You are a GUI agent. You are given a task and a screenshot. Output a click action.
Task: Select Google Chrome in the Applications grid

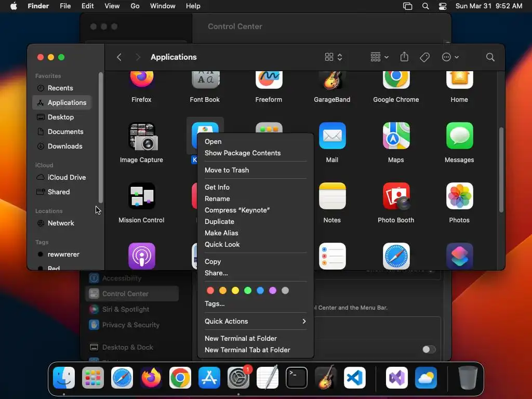[x=396, y=79]
